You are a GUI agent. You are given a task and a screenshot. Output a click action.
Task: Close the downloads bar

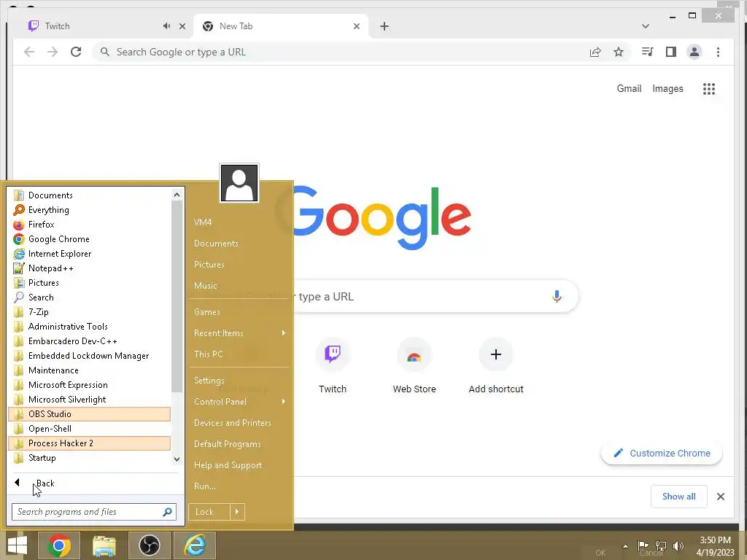tap(720, 497)
